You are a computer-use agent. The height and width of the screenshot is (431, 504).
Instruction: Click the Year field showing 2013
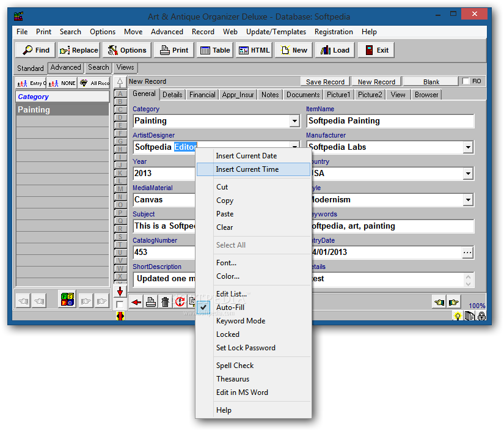pos(164,174)
